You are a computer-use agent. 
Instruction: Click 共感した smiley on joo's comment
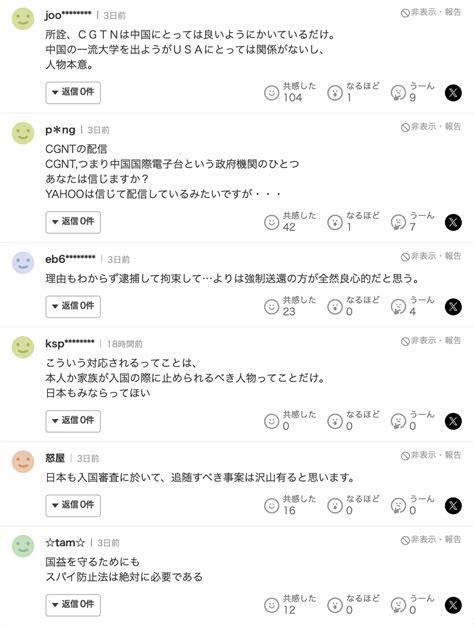(x=271, y=93)
